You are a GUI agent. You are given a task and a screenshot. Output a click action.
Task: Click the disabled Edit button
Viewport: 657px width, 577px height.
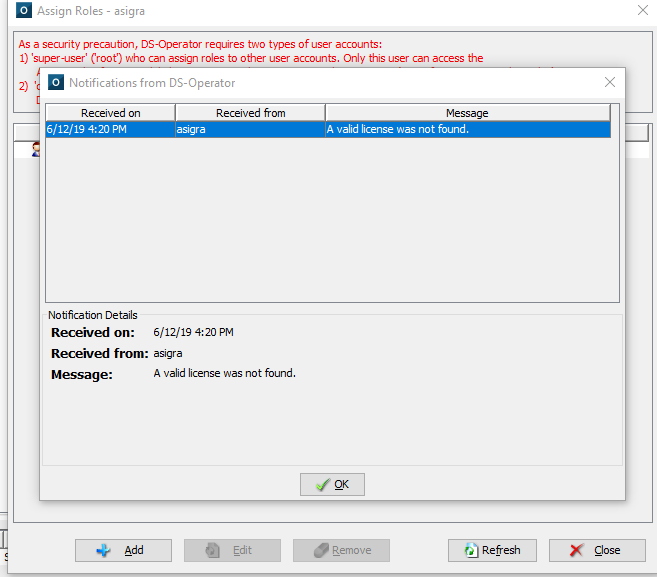(232, 550)
